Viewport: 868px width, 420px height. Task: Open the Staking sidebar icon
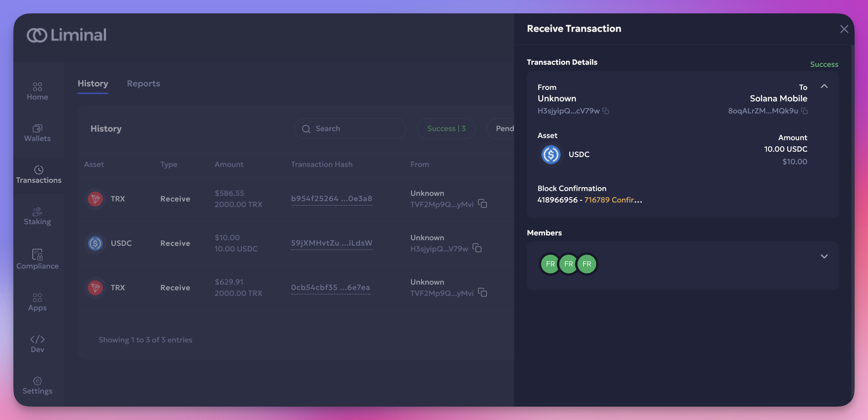click(x=37, y=216)
